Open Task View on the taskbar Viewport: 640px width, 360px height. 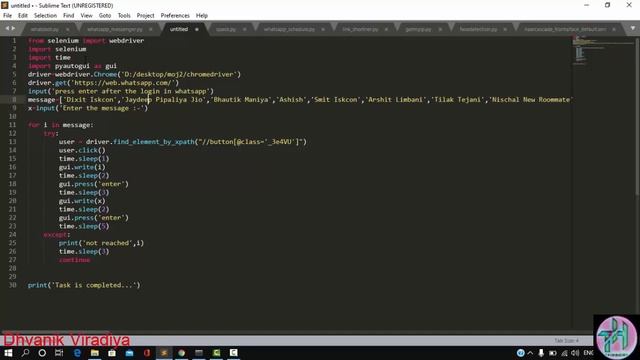pyautogui.click(x=59, y=353)
